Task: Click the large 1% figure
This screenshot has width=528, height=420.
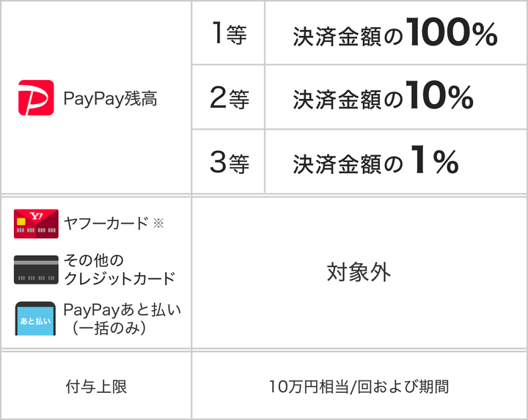Action: coord(436,162)
